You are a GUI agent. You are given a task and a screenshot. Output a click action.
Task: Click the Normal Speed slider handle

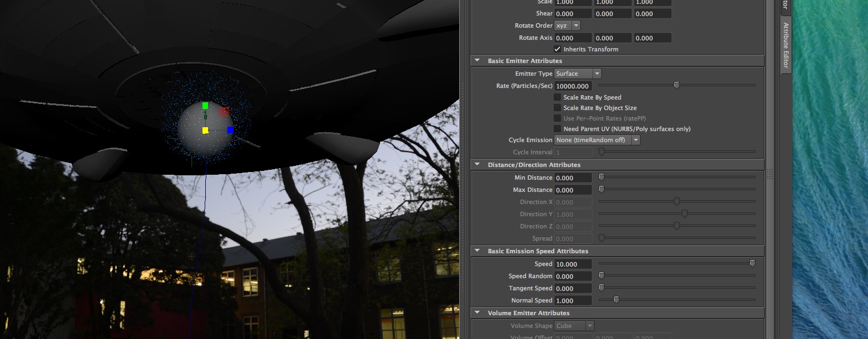pos(616,300)
